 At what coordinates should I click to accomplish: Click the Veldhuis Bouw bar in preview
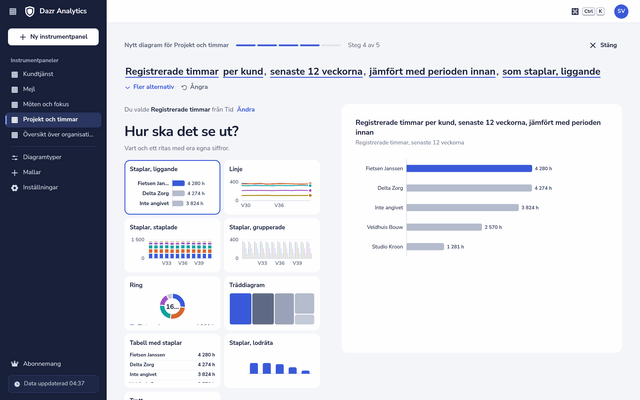[x=444, y=227]
